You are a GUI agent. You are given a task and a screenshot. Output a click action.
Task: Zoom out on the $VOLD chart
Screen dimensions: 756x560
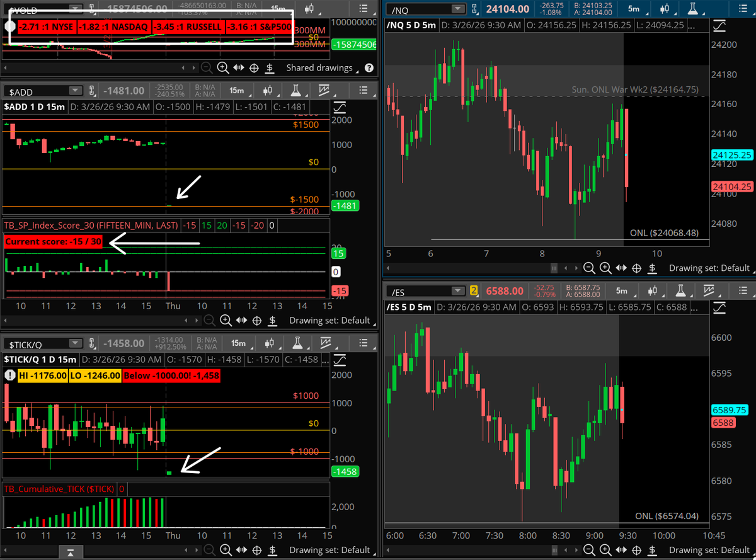click(x=207, y=68)
